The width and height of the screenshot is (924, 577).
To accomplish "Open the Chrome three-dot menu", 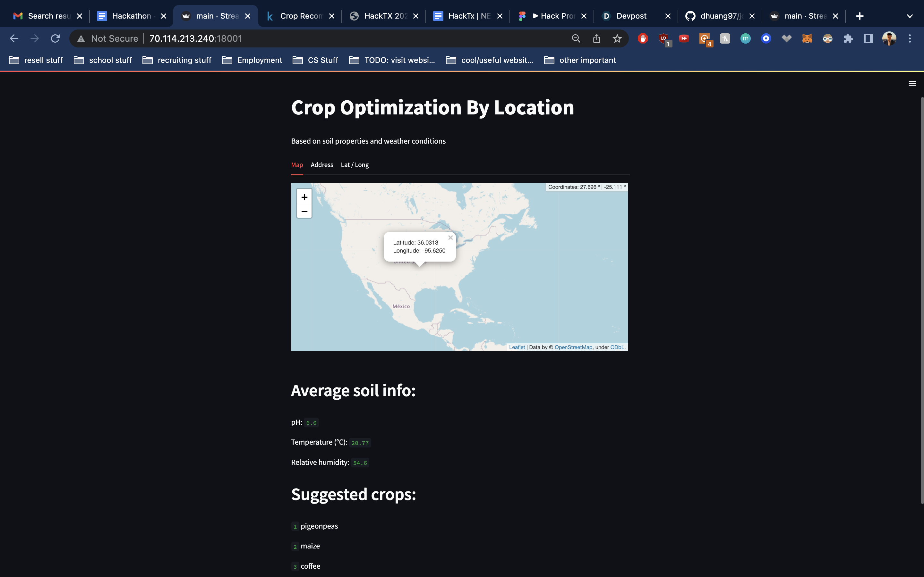I will (x=910, y=38).
